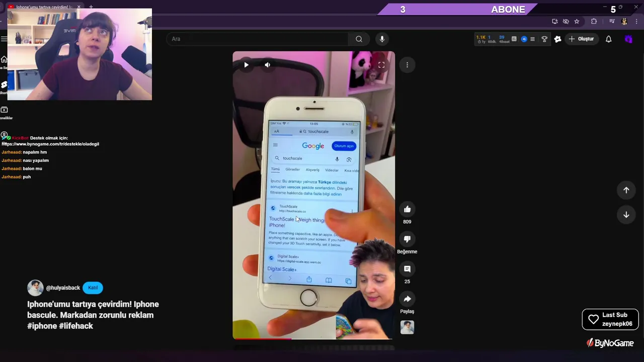Open vidIQ three-line menu icon

coord(533,39)
